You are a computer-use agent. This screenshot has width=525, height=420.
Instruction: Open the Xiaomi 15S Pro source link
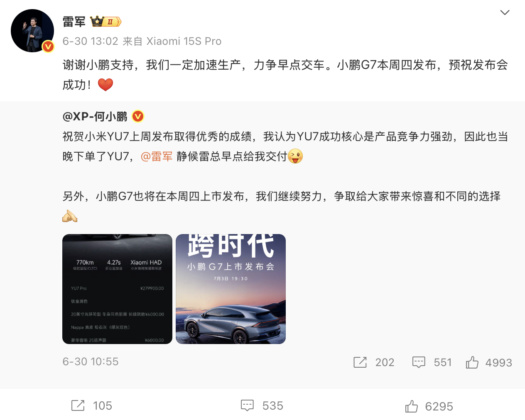click(184, 41)
